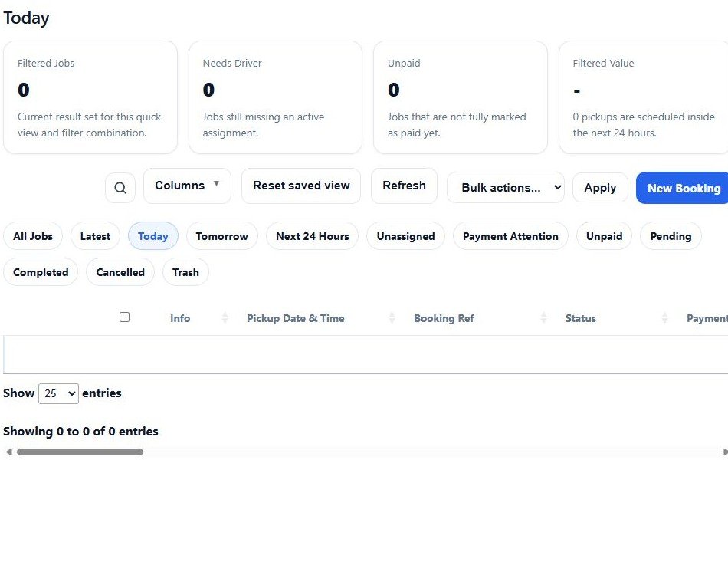
Task: Sort by Info column arrows
Action: (225, 317)
